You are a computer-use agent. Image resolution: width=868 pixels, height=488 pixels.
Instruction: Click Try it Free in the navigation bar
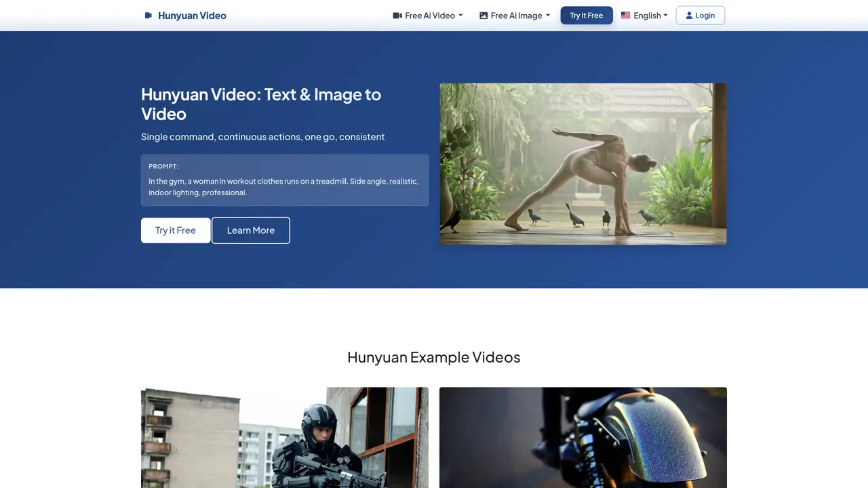(x=587, y=16)
